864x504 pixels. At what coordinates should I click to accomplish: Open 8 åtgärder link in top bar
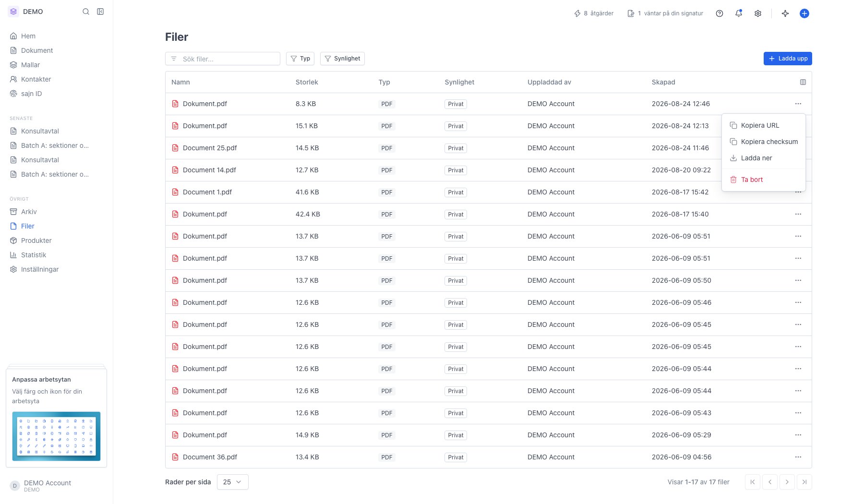(x=594, y=13)
